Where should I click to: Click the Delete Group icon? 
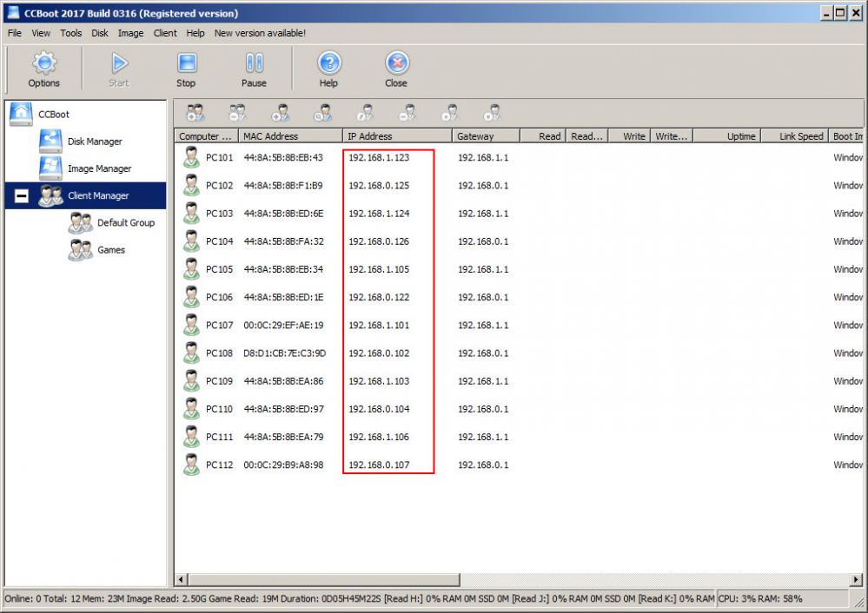pyautogui.click(x=237, y=113)
